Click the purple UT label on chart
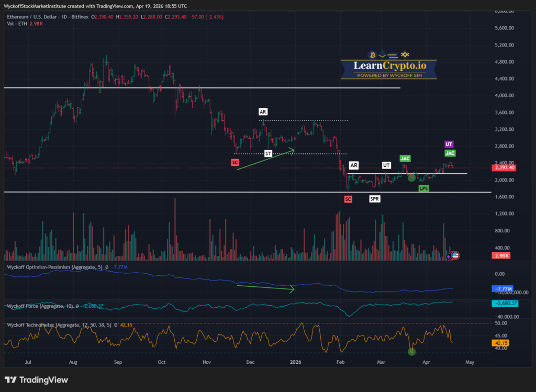 click(449, 144)
